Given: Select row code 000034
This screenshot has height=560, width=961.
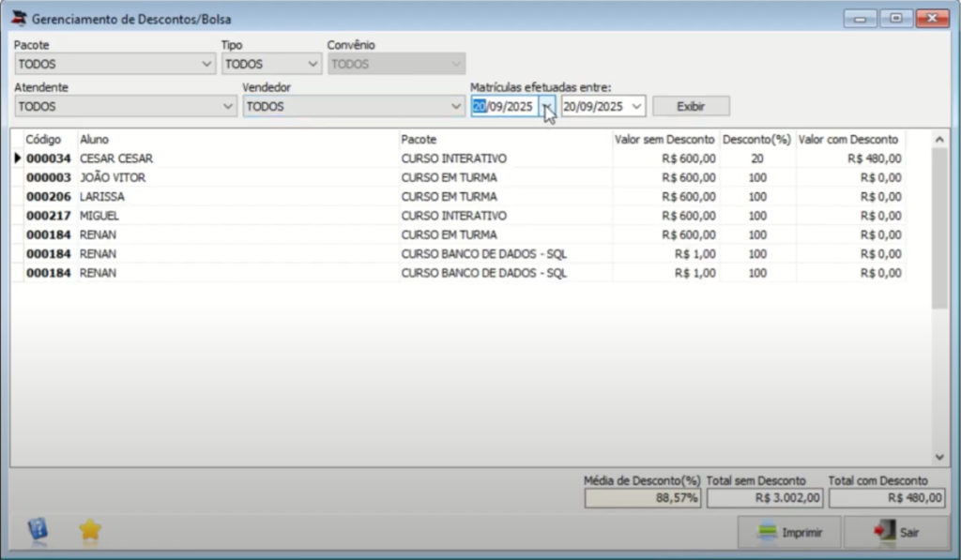Looking at the screenshot, I should 49,159.
